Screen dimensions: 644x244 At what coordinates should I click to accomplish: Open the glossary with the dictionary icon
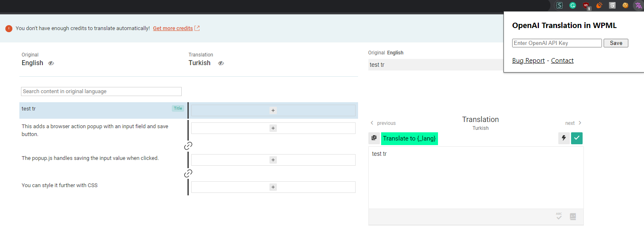pos(573,216)
